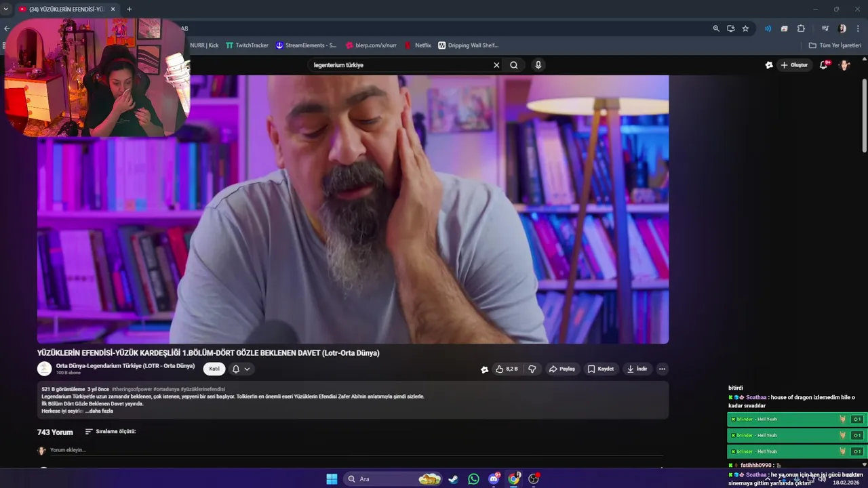
Task: Expand the channel notification bell dropdown
Action: (241, 369)
